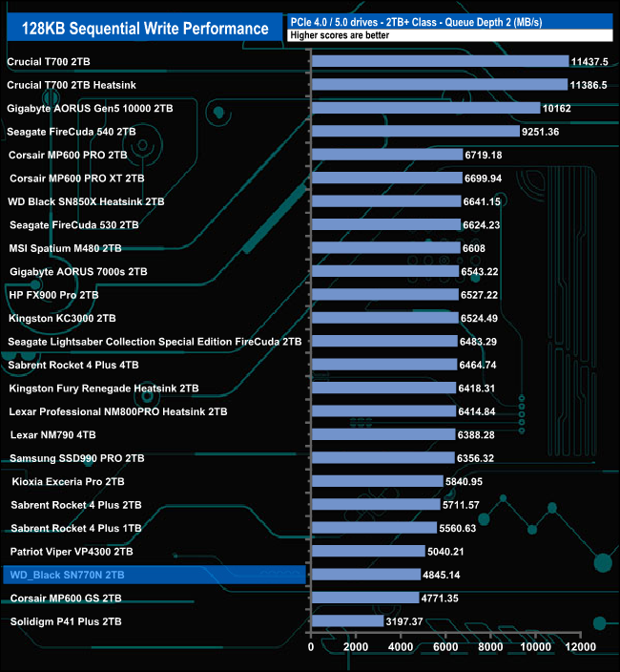Select the label 'Corsair MP600 PRO 2TB'
Image resolution: width=620 pixels, height=672 pixels.
pyautogui.click(x=68, y=156)
